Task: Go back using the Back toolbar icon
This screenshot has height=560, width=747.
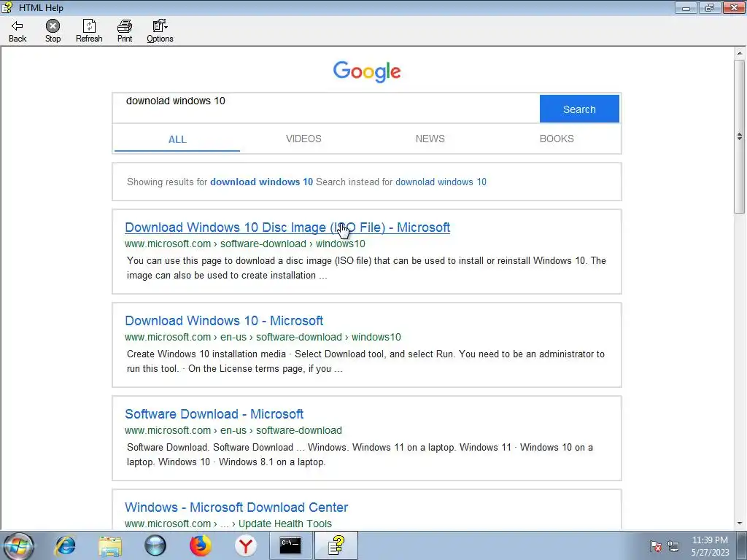Action: click(18, 31)
